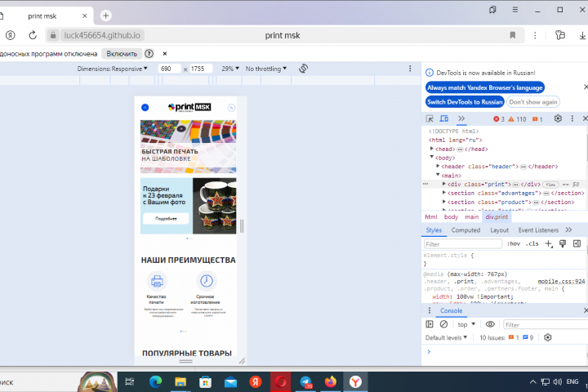Expand the section class="advantages" node
This screenshot has height=392, width=588.
(444, 193)
